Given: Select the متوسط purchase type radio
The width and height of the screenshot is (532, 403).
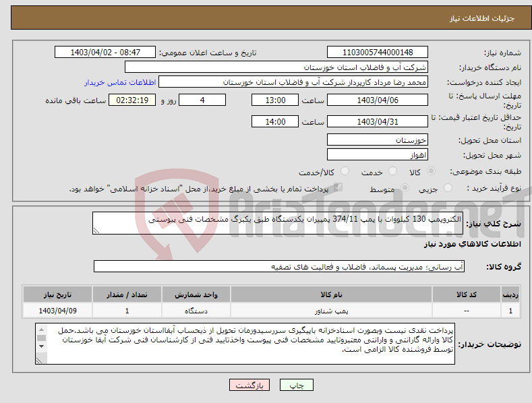Looking at the screenshot, I should click(405, 188).
